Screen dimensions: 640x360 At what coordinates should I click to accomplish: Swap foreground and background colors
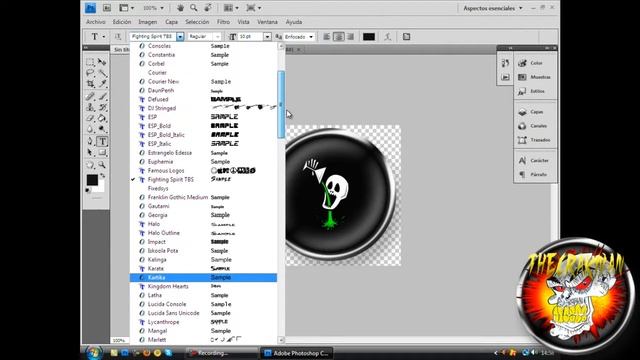(103, 176)
